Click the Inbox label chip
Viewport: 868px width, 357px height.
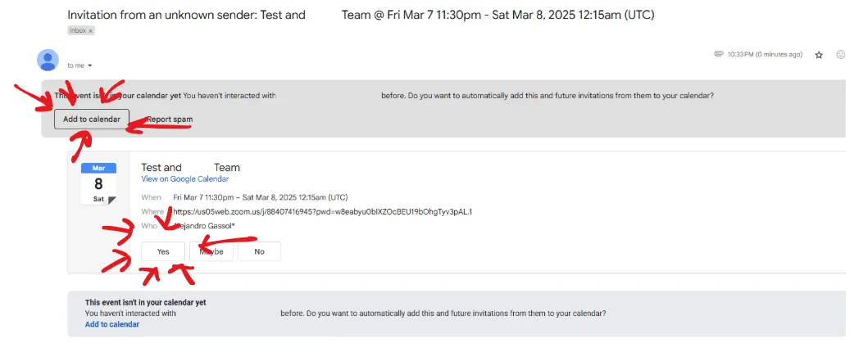pos(78,31)
